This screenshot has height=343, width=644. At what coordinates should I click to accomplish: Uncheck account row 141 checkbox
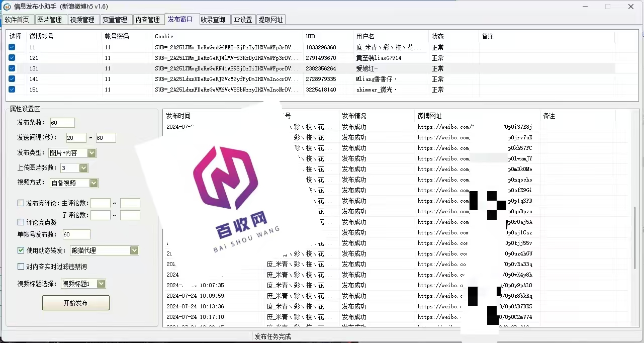[x=12, y=79]
